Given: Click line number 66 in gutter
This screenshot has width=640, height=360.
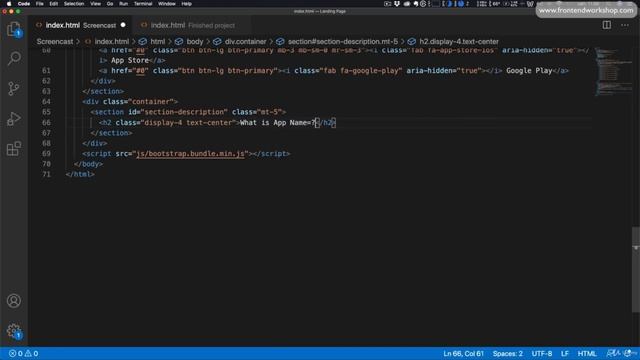Looking at the screenshot, I should (46, 122).
